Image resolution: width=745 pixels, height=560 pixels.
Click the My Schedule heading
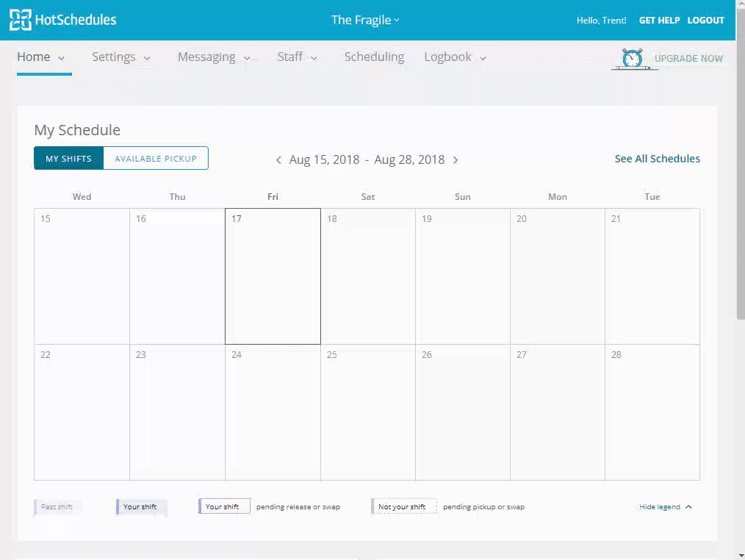pos(77,130)
